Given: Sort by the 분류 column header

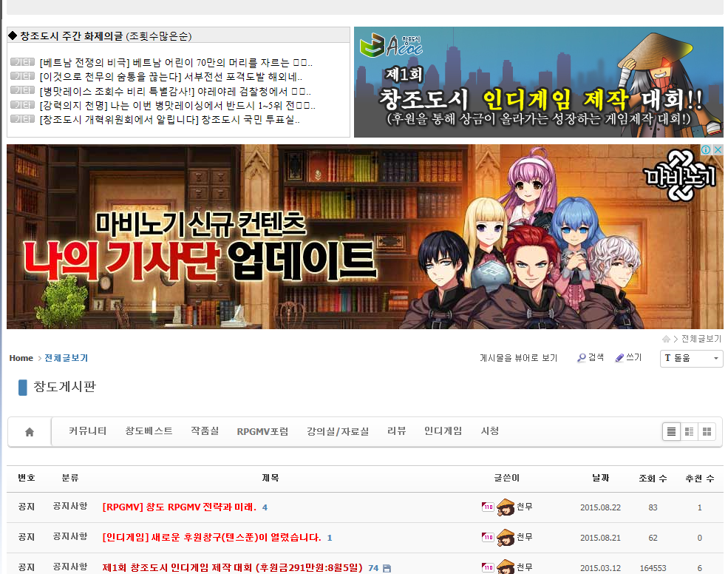Looking at the screenshot, I should 70,478.
